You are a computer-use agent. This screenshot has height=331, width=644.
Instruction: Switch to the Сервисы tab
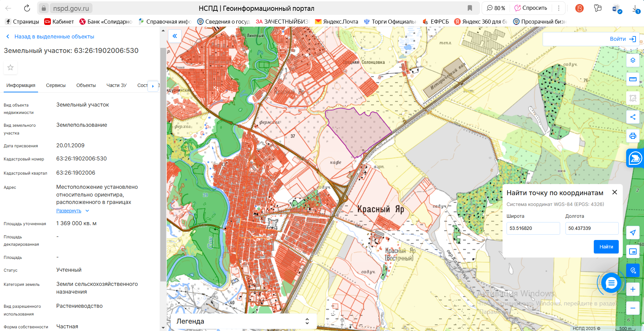pyautogui.click(x=56, y=85)
